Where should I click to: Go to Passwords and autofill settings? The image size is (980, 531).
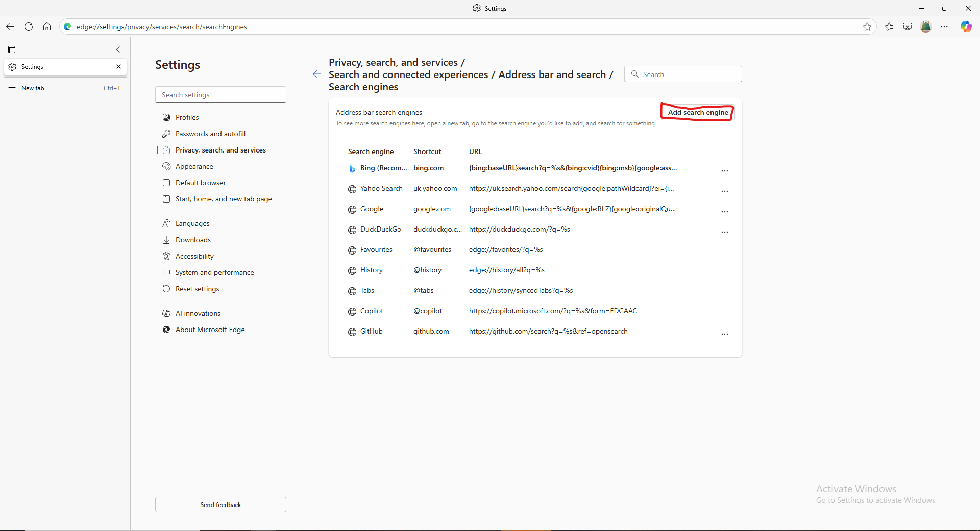click(x=210, y=134)
